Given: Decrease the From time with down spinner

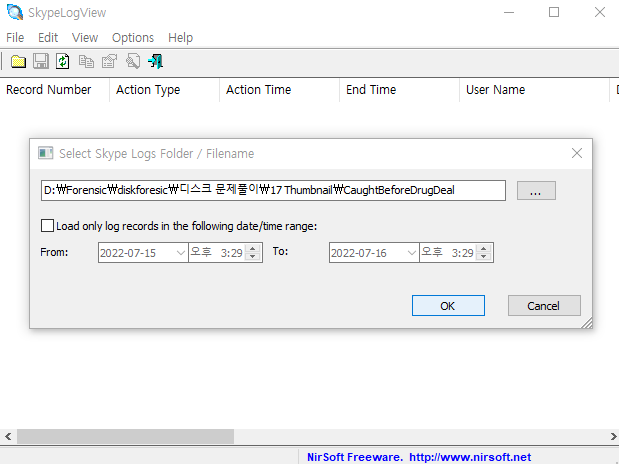Looking at the screenshot, I should (x=253, y=257).
